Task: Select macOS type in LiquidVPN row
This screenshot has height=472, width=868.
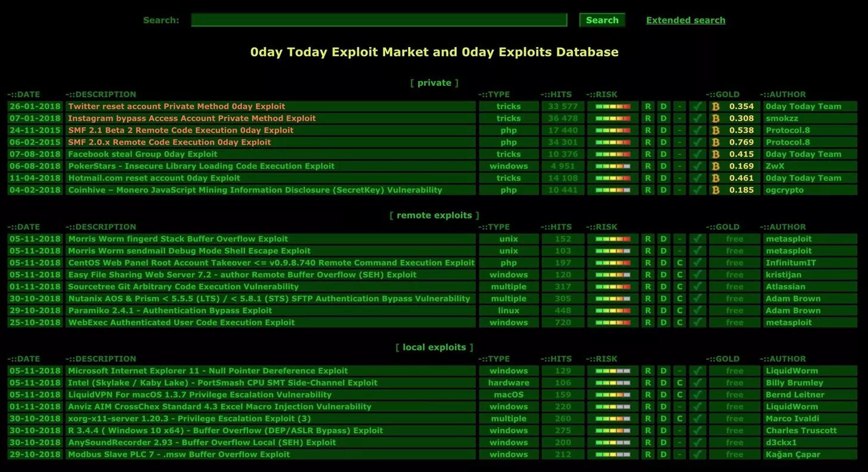Action: pyautogui.click(x=509, y=395)
